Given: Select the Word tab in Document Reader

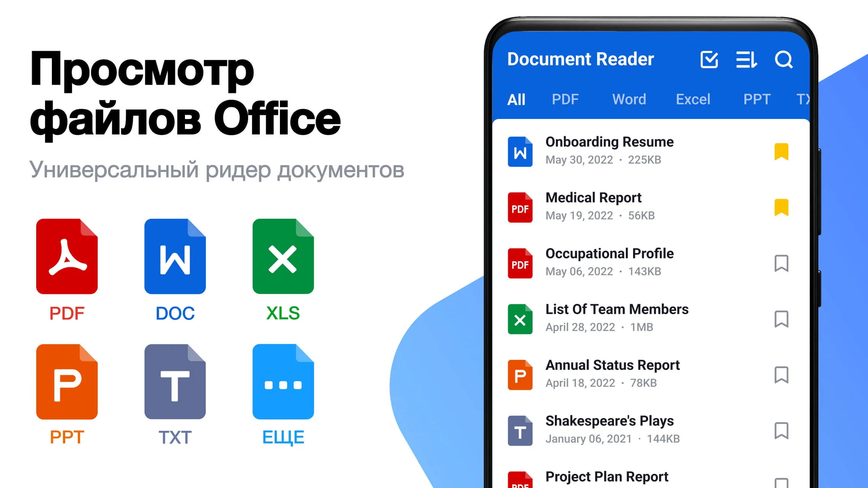Looking at the screenshot, I should pyautogui.click(x=630, y=98).
